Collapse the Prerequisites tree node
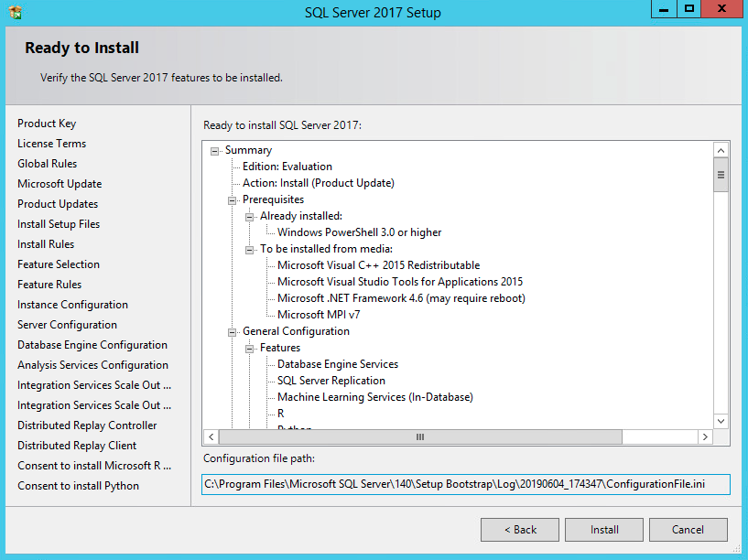This screenshot has width=748, height=560. pyautogui.click(x=233, y=200)
